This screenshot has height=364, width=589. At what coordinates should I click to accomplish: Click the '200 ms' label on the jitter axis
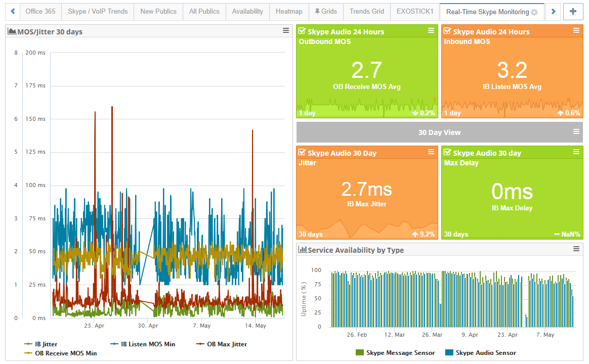(35, 53)
